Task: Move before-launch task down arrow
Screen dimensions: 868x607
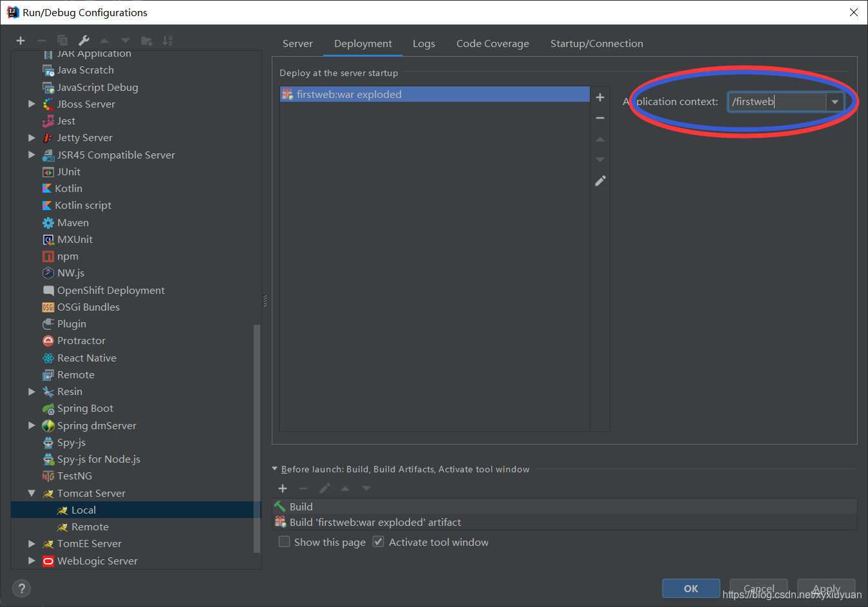Action: 366,488
